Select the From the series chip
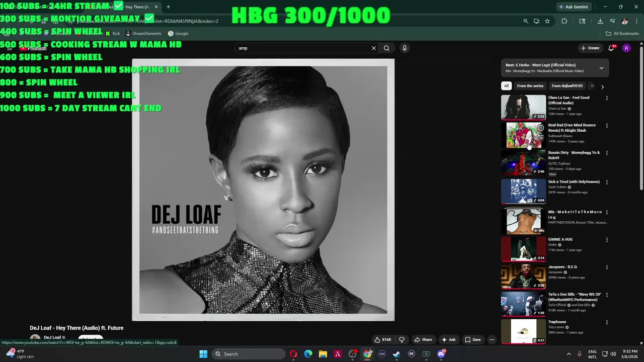This screenshot has width=644, height=362. (530, 86)
